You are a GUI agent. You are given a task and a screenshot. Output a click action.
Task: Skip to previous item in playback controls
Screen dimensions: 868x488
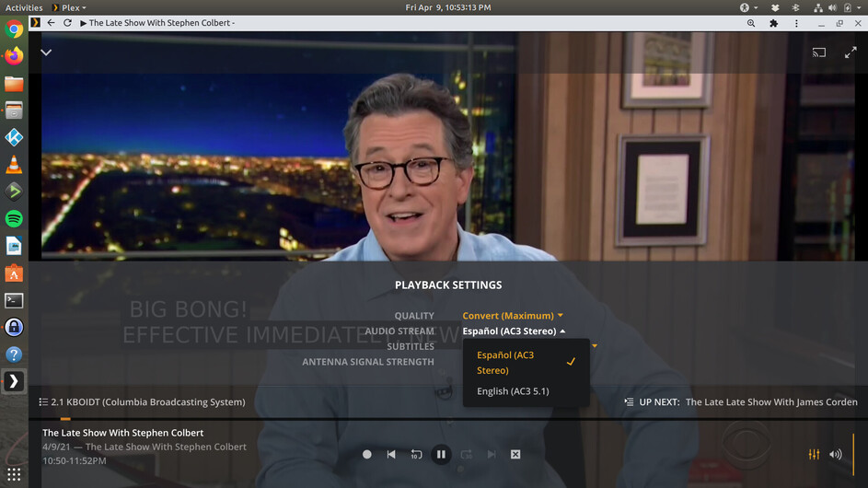[391, 454]
